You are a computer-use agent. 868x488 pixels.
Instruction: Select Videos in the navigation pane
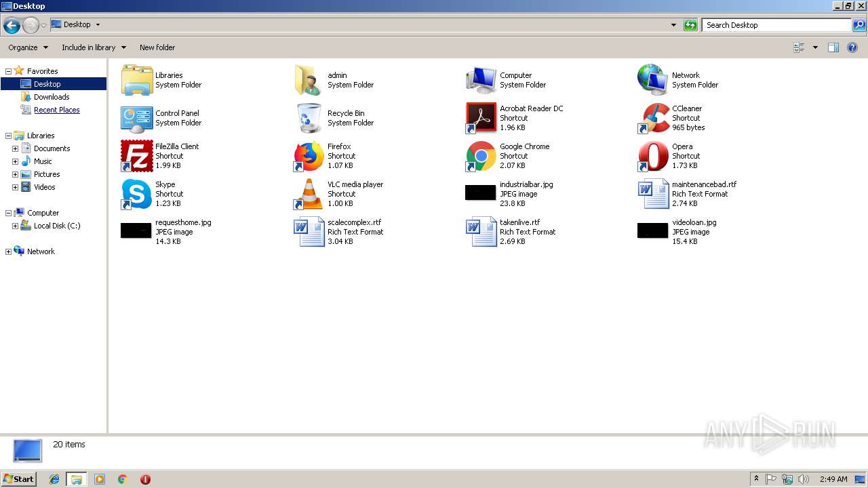tap(45, 187)
